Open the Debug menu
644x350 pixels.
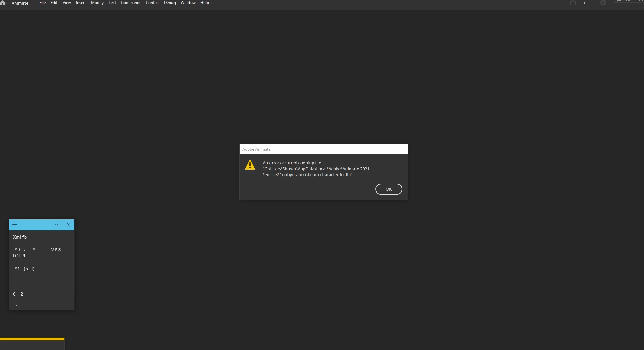170,3
